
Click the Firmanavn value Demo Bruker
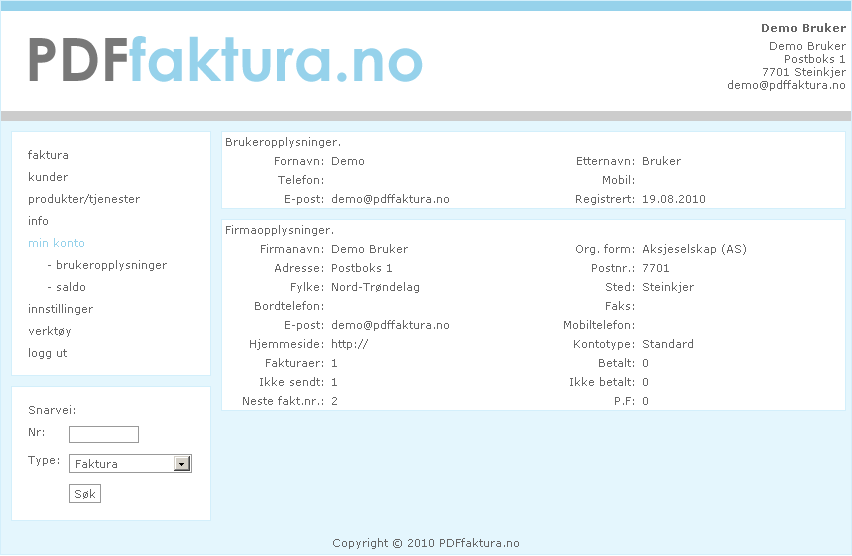coord(369,249)
